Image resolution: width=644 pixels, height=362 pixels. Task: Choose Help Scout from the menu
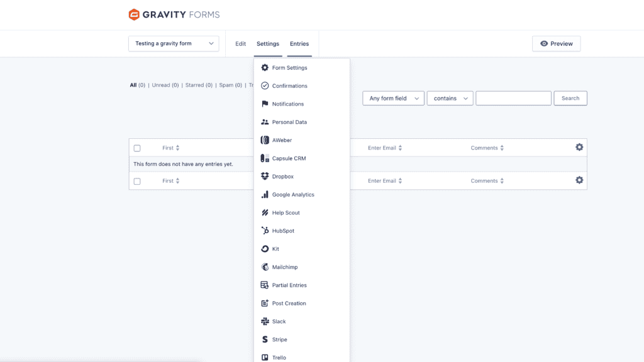pos(302,212)
